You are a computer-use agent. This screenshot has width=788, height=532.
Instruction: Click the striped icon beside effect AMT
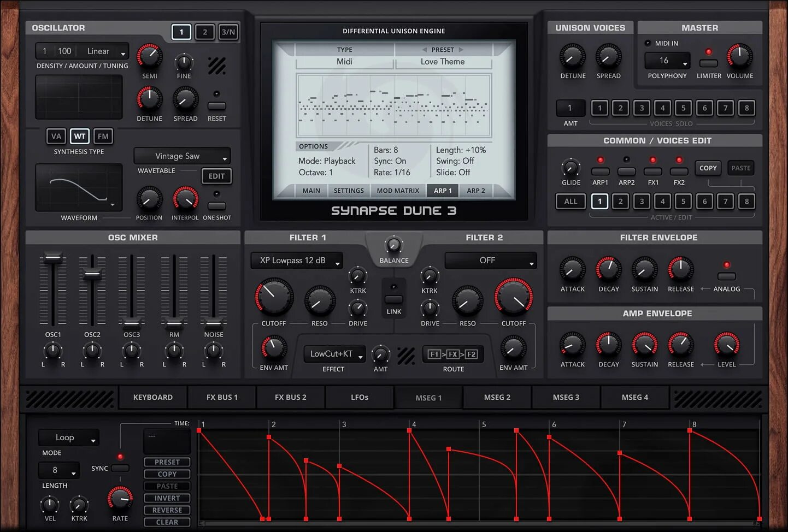coord(406,356)
